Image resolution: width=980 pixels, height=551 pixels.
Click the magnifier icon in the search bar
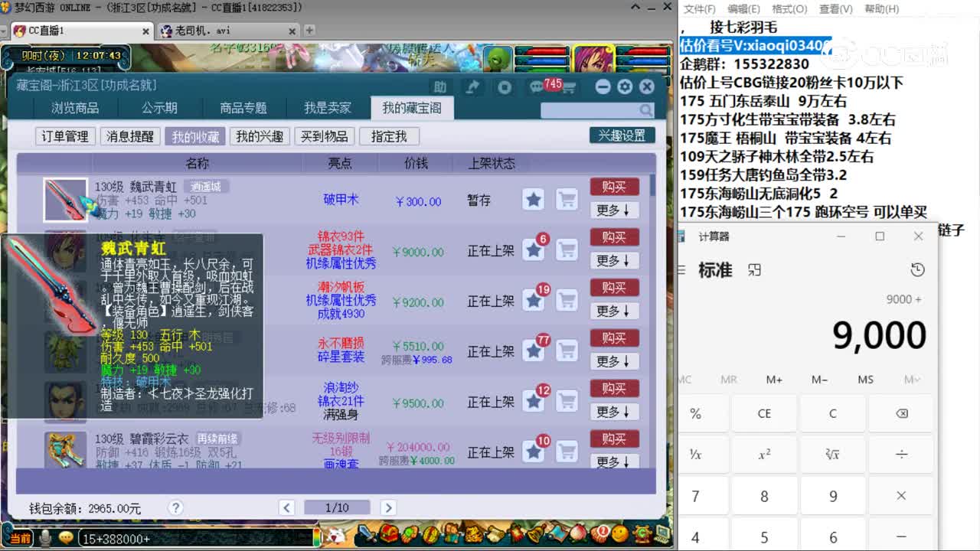[x=645, y=110]
